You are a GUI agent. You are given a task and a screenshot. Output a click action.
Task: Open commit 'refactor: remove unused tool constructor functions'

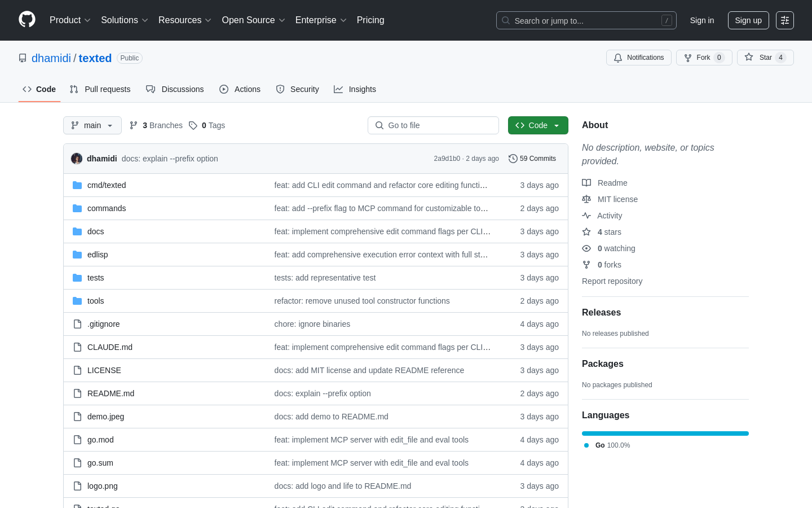(362, 301)
